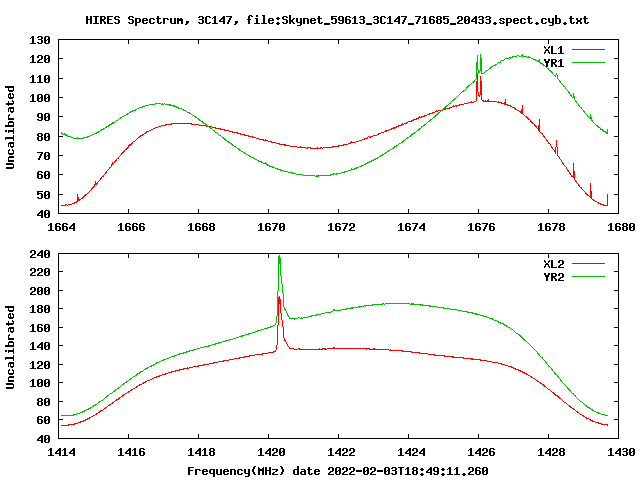640x480 pixels.
Task: Click the 1676 x-axis tick label
Action: (x=481, y=227)
